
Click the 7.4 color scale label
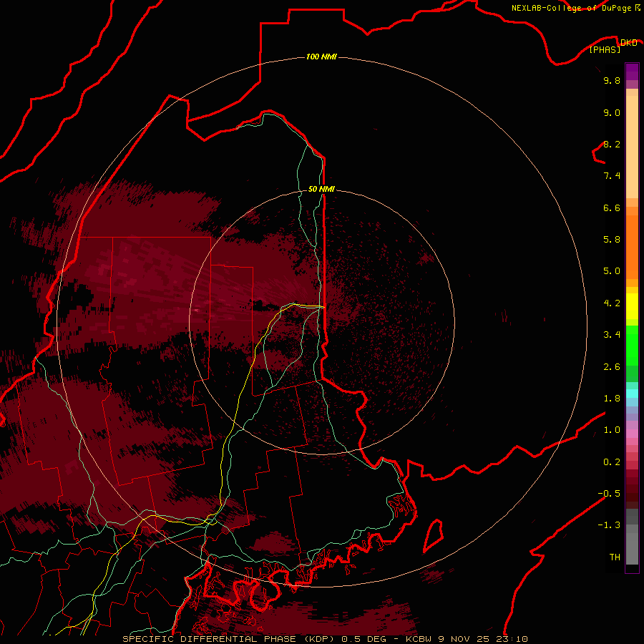coord(612,176)
